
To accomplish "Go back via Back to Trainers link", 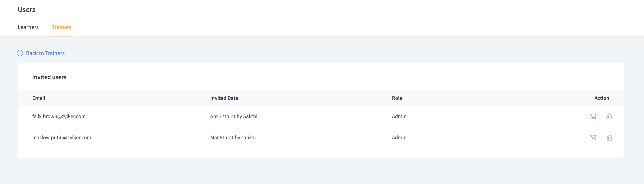I will pos(45,53).
